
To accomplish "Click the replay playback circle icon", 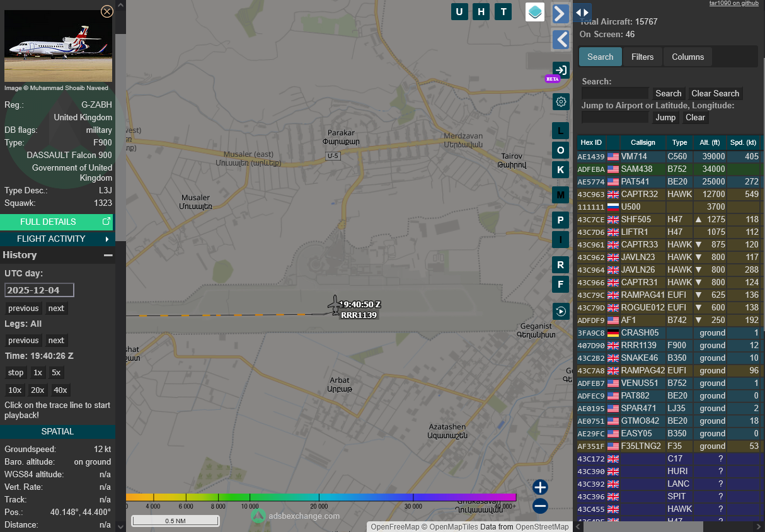I will (x=561, y=311).
